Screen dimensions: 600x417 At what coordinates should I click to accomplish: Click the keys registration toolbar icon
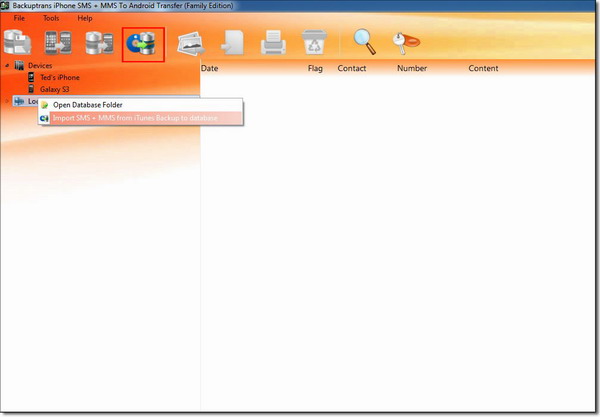coord(406,43)
